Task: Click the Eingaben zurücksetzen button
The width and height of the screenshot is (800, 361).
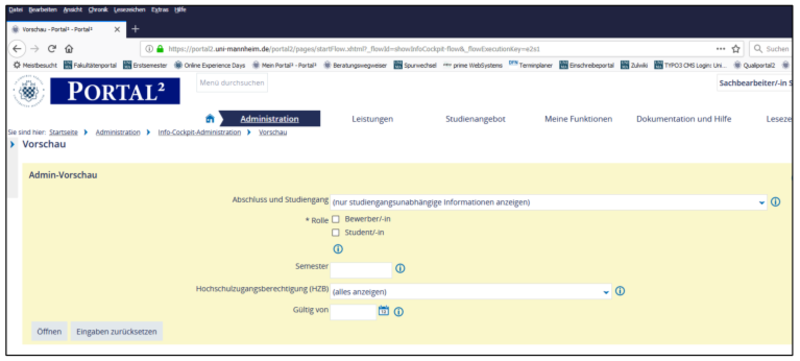Action: (116, 331)
